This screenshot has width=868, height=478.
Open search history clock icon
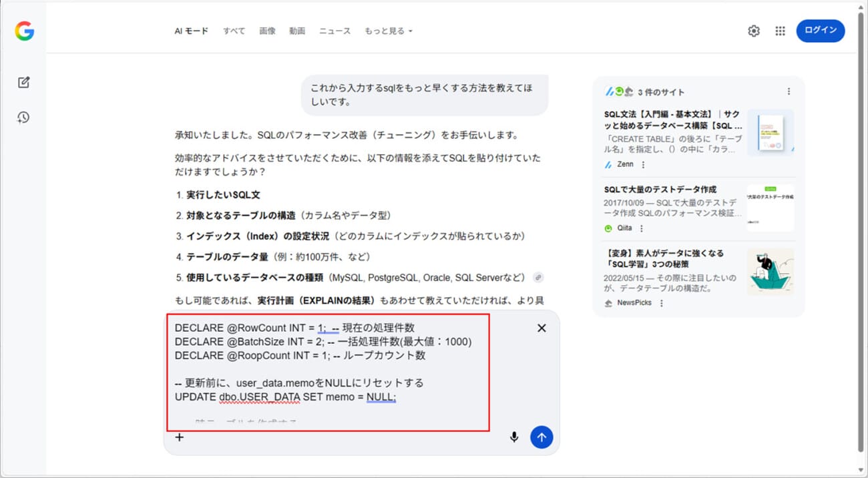(24, 117)
